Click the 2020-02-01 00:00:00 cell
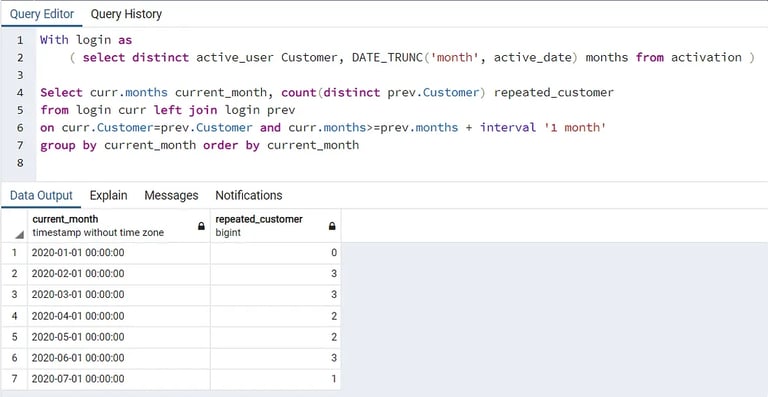 [119, 274]
